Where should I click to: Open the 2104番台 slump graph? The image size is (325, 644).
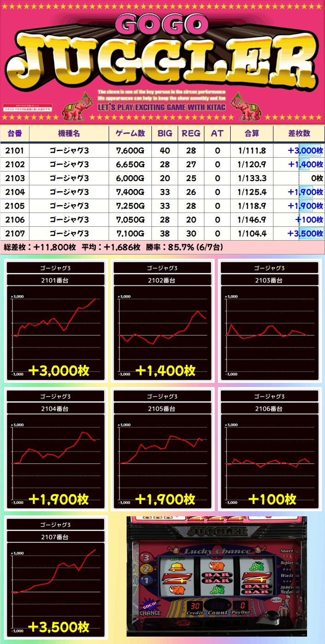pyautogui.click(x=56, y=449)
